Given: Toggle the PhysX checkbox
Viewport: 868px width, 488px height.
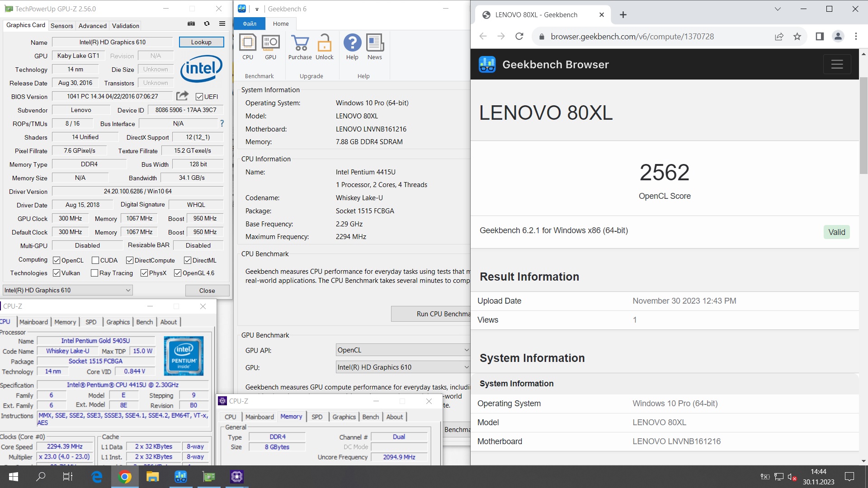Looking at the screenshot, I should 144,273.
